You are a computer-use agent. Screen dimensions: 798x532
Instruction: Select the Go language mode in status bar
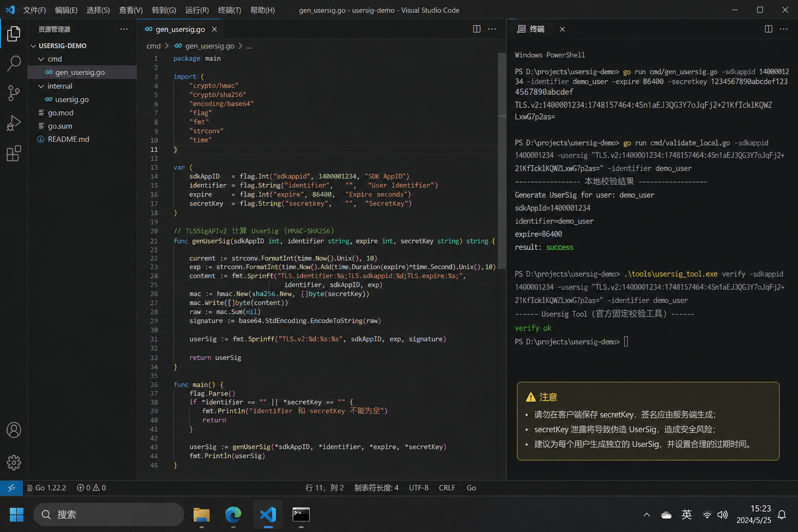pos(471,488)
